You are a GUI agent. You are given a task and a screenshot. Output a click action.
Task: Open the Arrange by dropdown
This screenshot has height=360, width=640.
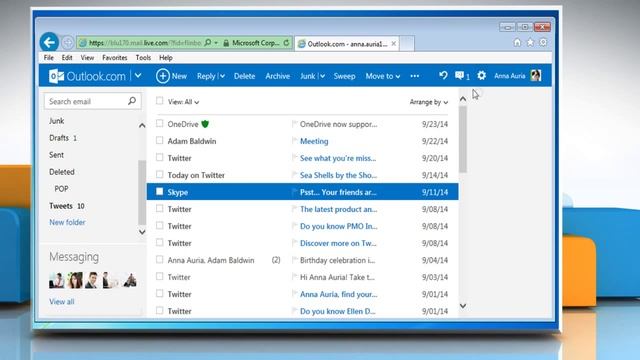click(429, 102)
